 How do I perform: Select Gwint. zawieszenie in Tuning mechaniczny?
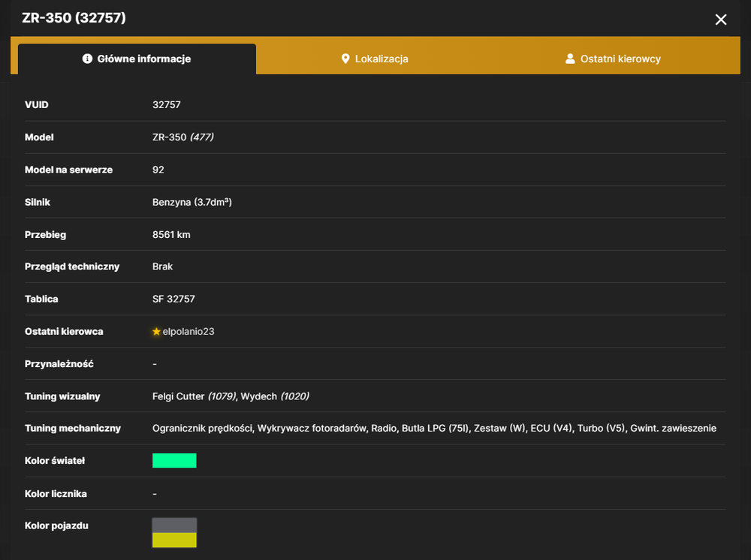click(x=674, y=429)
